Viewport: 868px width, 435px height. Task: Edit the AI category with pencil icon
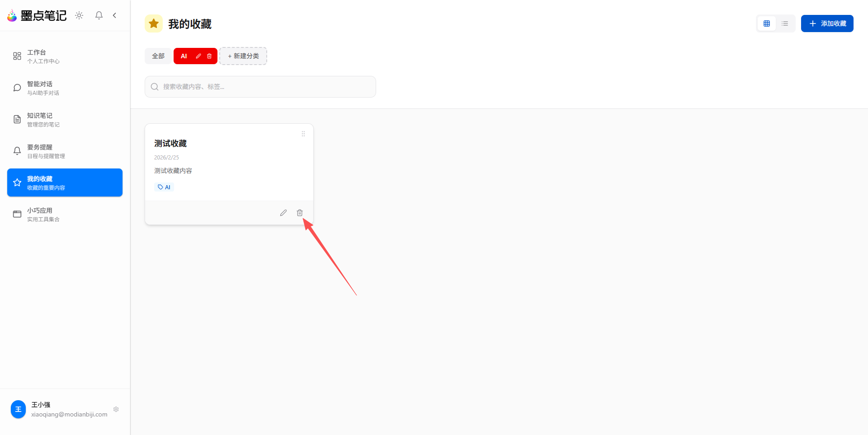tap(198, 56)
